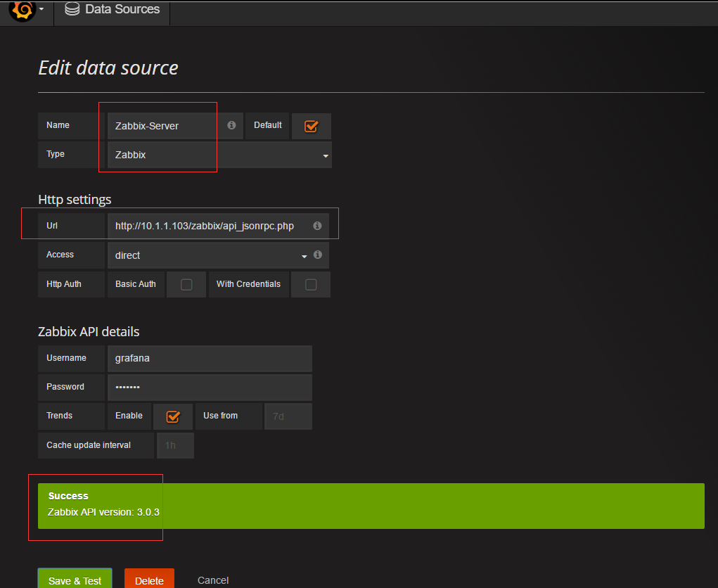The width and height of the screenshot is (718, 588).
Task: Click the info icon in the Url field
Action: tap(317, 226)
